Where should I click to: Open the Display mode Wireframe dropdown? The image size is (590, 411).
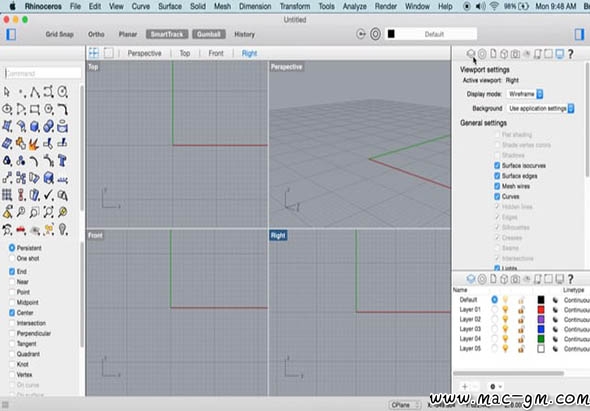[x=525, y=94]
